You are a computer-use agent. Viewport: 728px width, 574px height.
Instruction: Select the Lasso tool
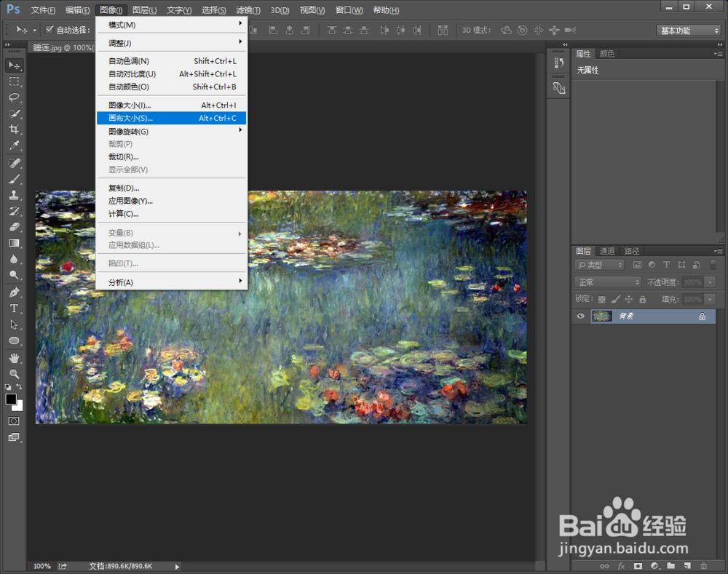(14, 97)
